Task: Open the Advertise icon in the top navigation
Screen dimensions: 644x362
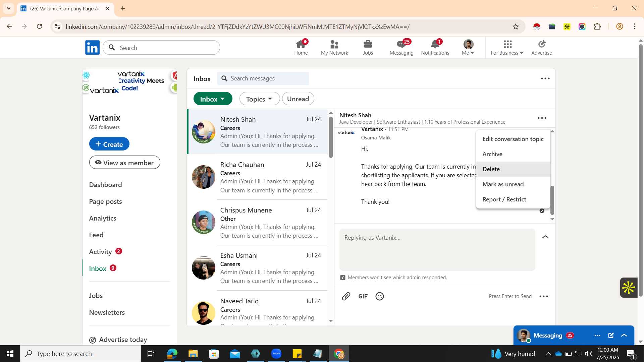Action: click(x=542, y=47)
